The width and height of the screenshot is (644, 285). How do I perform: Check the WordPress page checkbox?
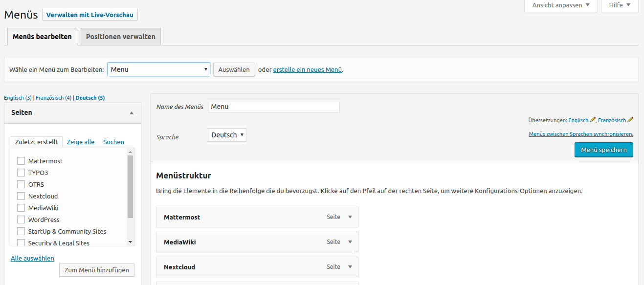pyautogui.click(x=21, y=219)
